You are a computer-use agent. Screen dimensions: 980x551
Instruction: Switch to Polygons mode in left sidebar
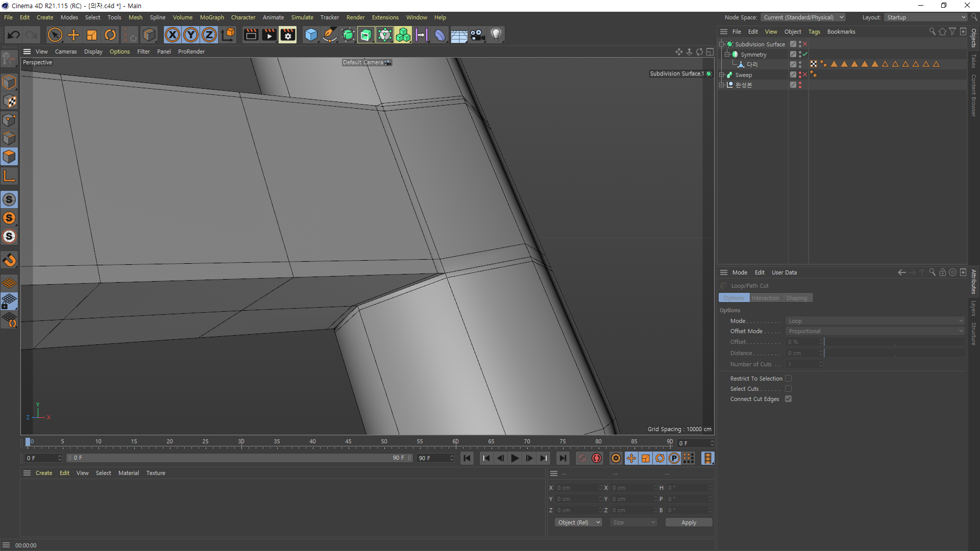[x=9, y=157]
